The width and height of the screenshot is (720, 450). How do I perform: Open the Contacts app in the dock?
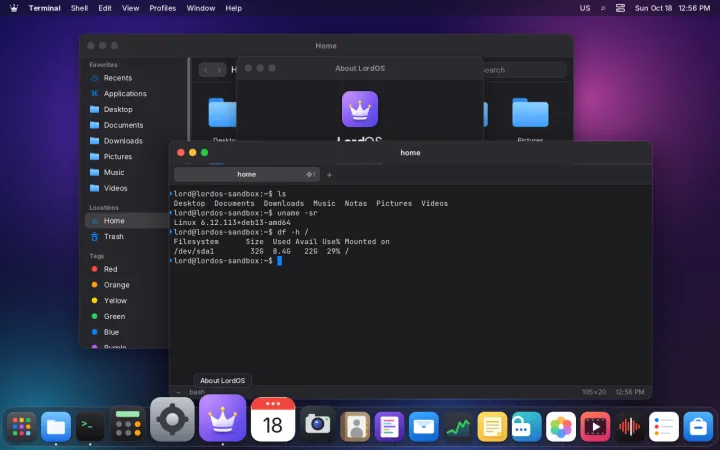point(355,427)
